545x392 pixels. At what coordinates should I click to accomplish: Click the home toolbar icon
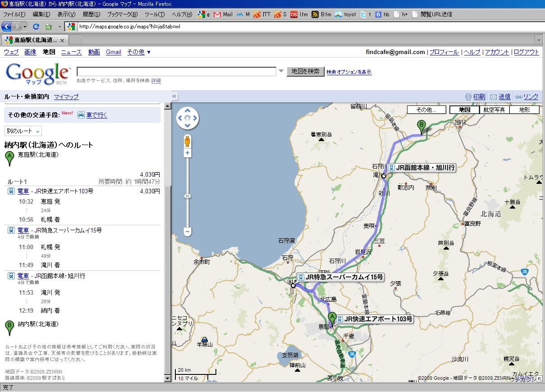49,27
